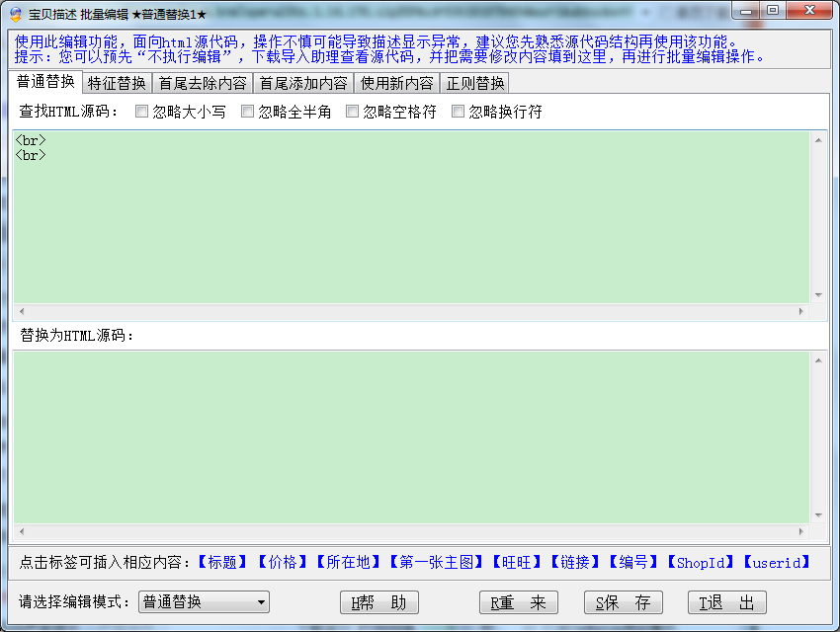Click the R重来 reset button

pyautogui.click(x=519, y=602)
